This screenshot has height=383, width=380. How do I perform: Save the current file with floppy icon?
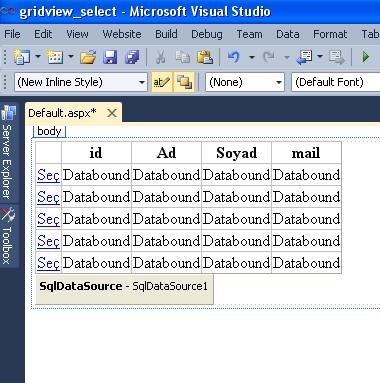[110, 57]
